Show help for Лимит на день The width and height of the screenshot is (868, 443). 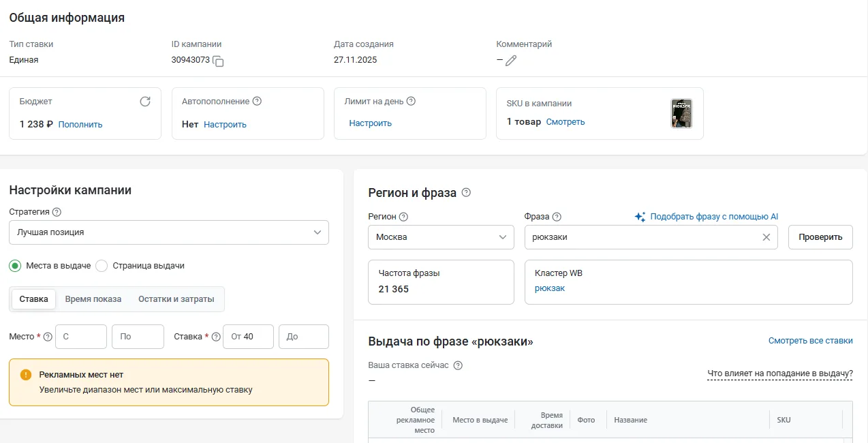tap(411, 102)
